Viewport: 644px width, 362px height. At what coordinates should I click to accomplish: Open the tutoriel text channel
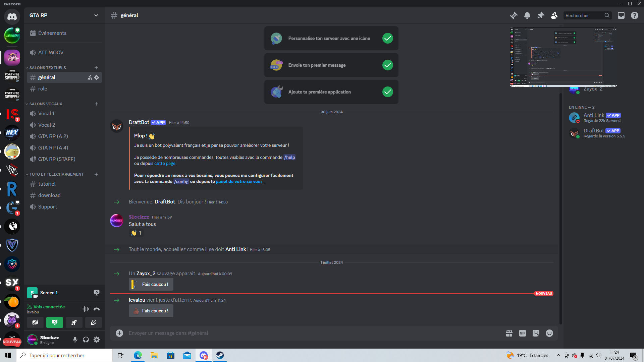coord(64,184)
